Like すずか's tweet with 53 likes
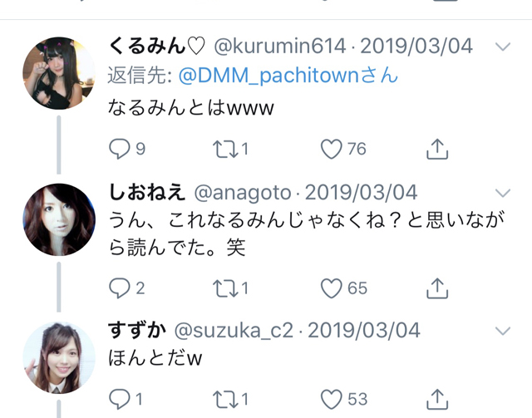The image size is (532, 418). pyautogui.click(x=331, y=399)
